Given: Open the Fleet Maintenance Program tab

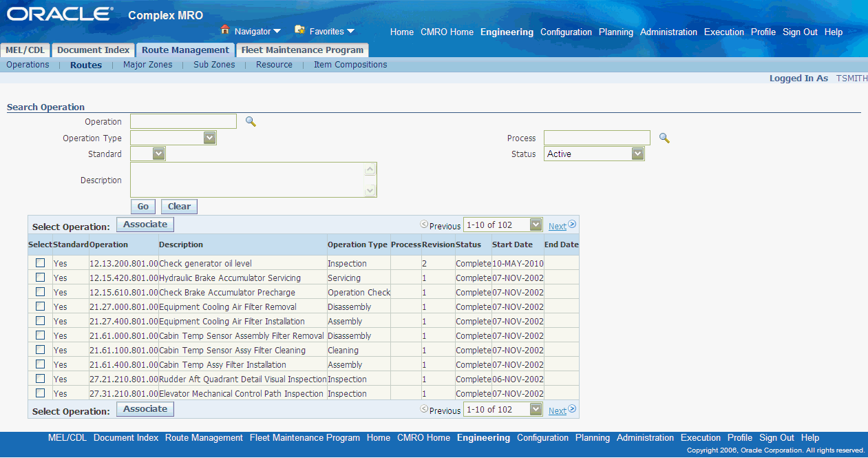Looking at the screenshot, I should click(x=302, y=50).
